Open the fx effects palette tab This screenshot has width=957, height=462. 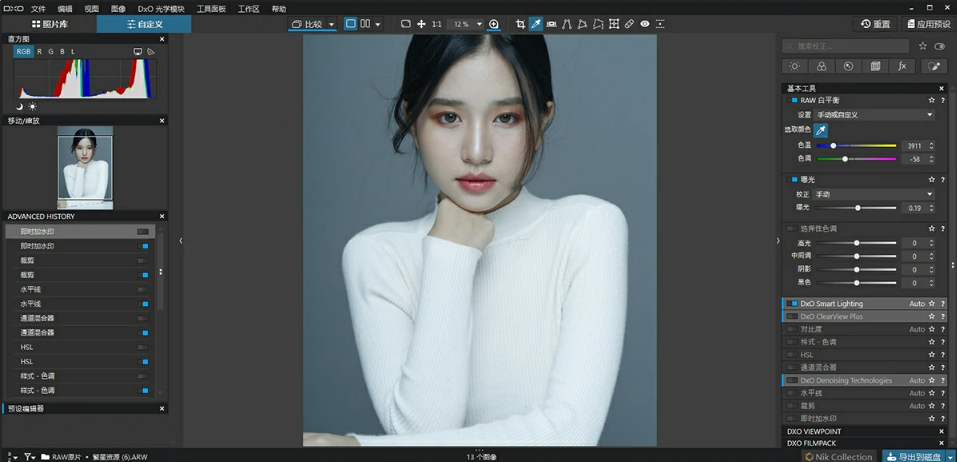902,66
